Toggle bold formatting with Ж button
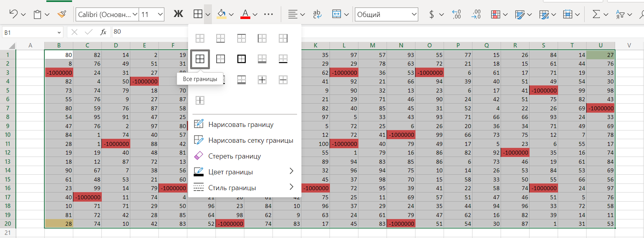 (x=178, y=15)
